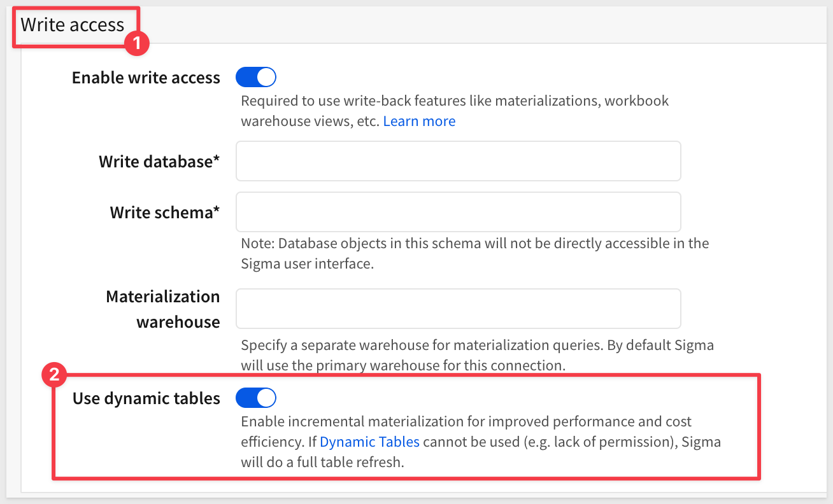
Task: Click the write-back features description text
Action: click(x=454, y=101)
